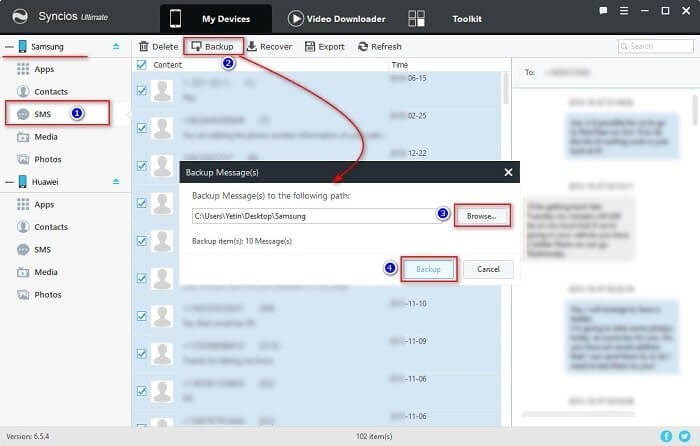Open the Facebook icon in status bar
Image resolution: width=700 pixels, height=446 pixels.
667,436
